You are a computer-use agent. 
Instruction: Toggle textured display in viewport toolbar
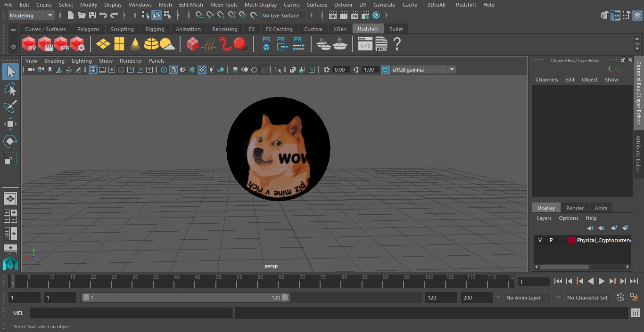[x=202, y=70]
